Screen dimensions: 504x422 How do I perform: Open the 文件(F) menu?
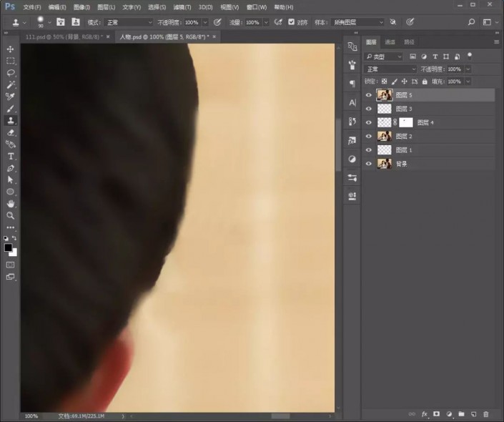(x=32, y=7)
